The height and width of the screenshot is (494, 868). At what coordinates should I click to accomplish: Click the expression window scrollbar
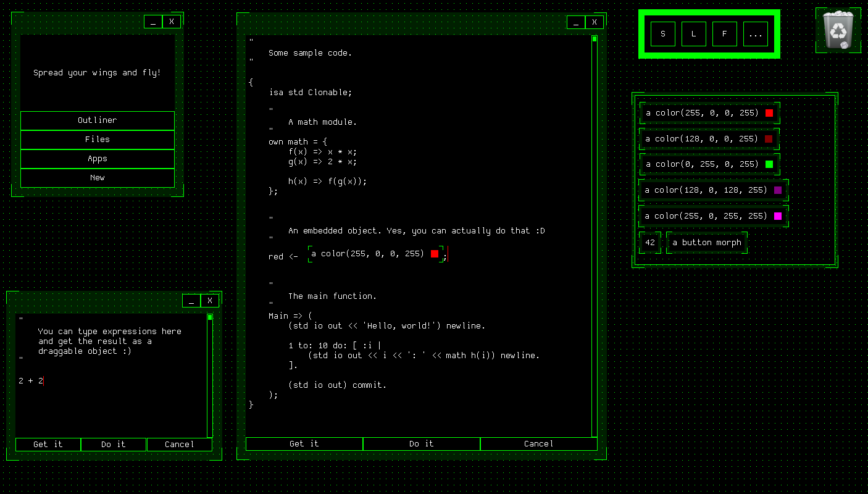[x=210, y=375]
